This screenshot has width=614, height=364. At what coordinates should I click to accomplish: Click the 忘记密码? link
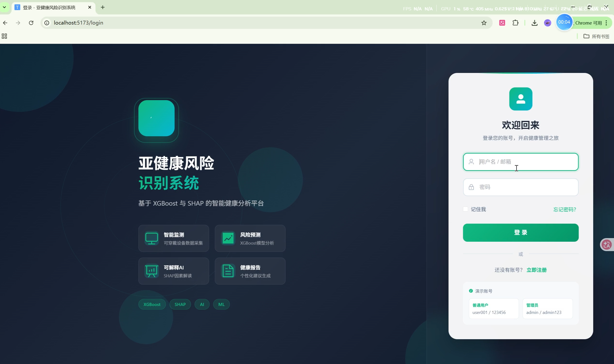564,209
